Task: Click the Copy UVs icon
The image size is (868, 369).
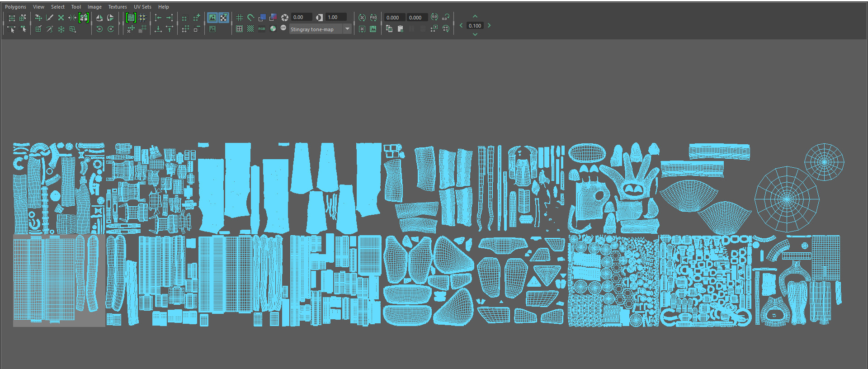Action: pyautogui.click(x=389, y=29)
